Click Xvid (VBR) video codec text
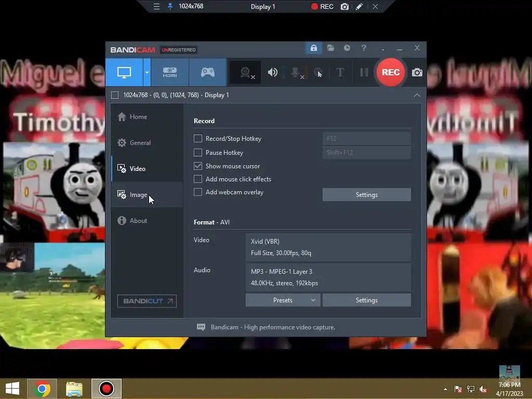This screenshot has width=532, height=399. pyautogui.click(x=265, y=242)
